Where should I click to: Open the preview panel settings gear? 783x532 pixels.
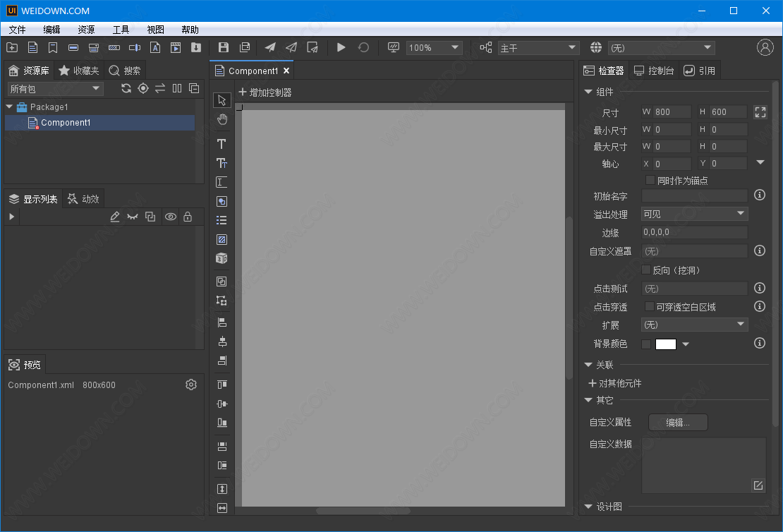[x=190, y=385]
